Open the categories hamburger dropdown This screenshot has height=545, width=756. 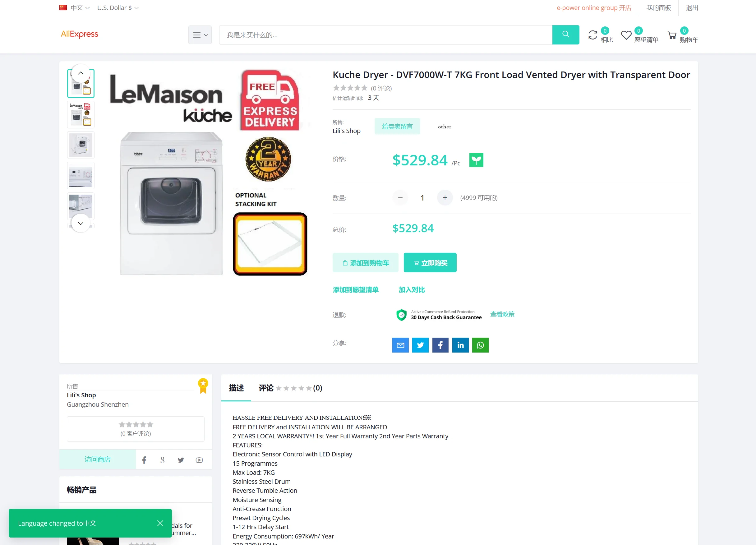tap(200, 35)
